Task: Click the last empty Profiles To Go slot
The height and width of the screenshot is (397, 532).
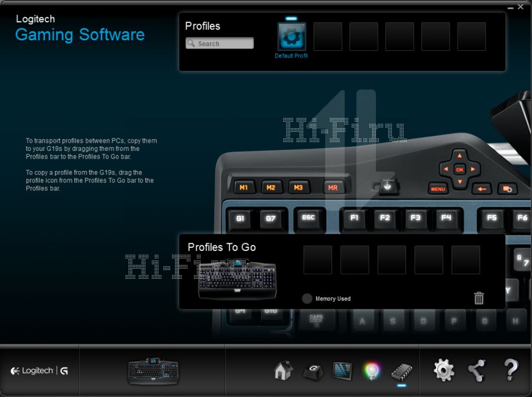Action: point(466,260)
